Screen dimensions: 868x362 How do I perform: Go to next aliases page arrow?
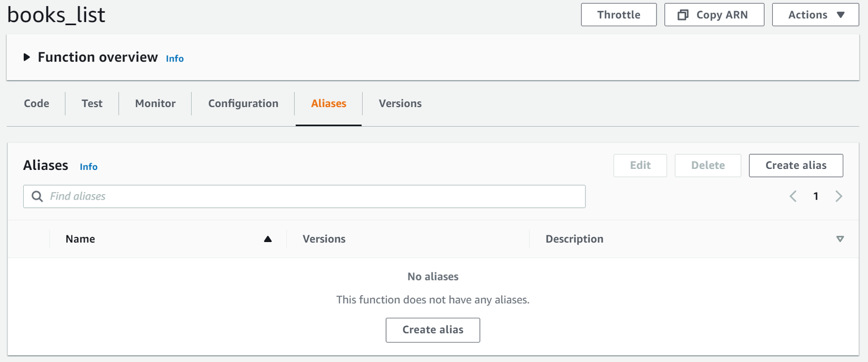point(839,196)
